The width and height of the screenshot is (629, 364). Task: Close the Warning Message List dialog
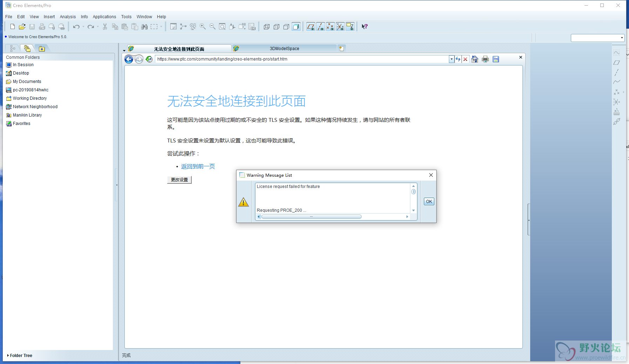coord(431,175)
